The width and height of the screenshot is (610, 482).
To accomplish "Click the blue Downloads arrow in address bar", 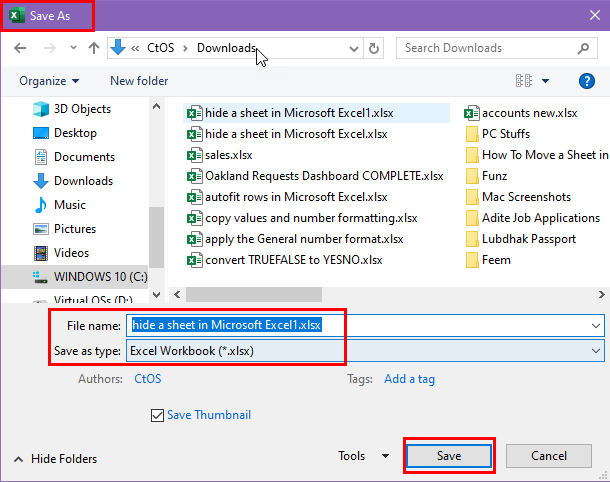I will [x=118, y=47].
